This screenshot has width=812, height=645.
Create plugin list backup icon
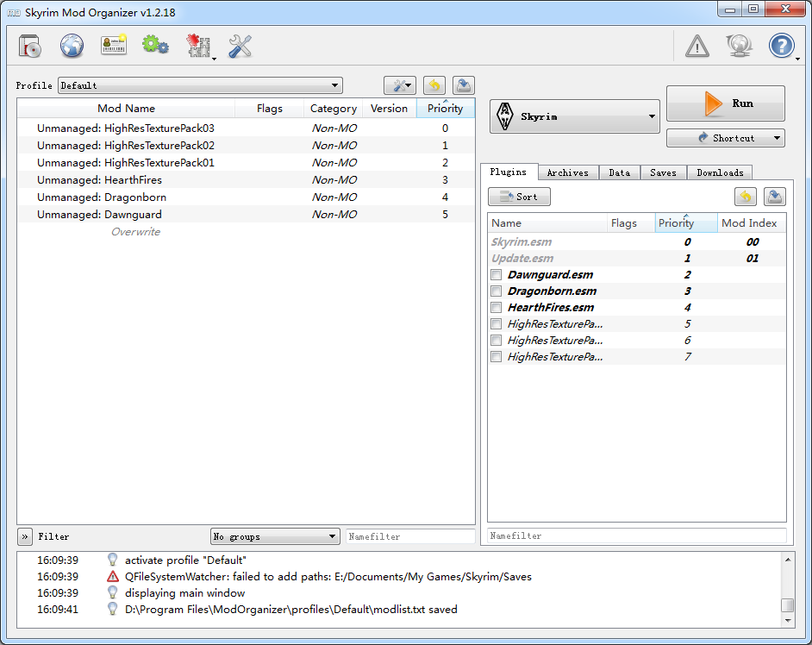click(774, 197)
